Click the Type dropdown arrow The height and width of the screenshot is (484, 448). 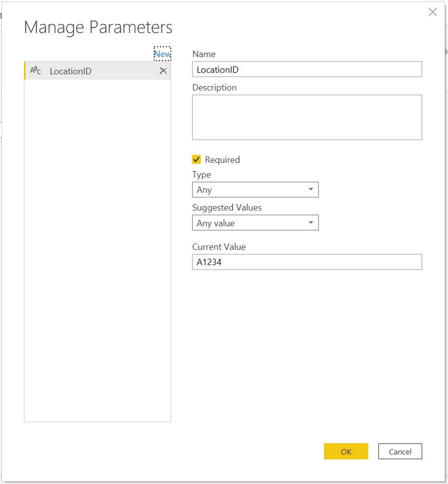[x=311, y=189]
